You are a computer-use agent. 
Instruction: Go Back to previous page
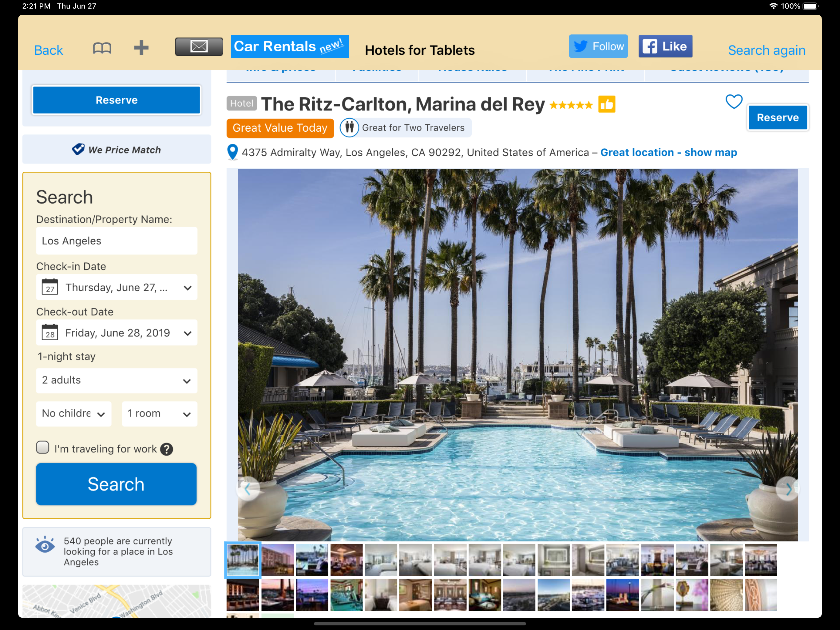coord(49,50)
